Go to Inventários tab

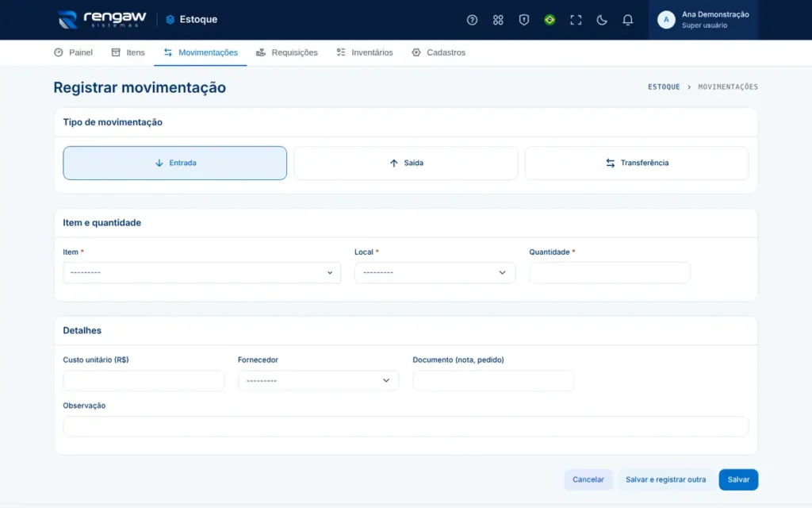click(365, 52)
